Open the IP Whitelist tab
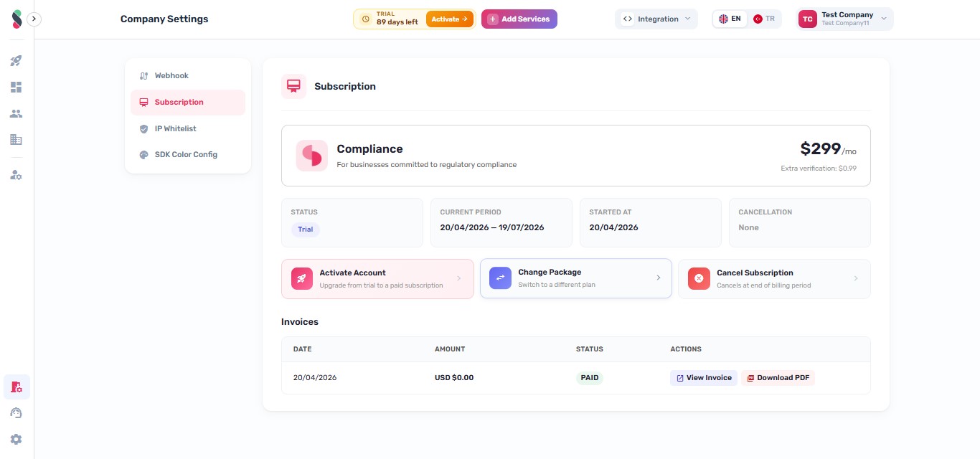 [x=188, y=128]
